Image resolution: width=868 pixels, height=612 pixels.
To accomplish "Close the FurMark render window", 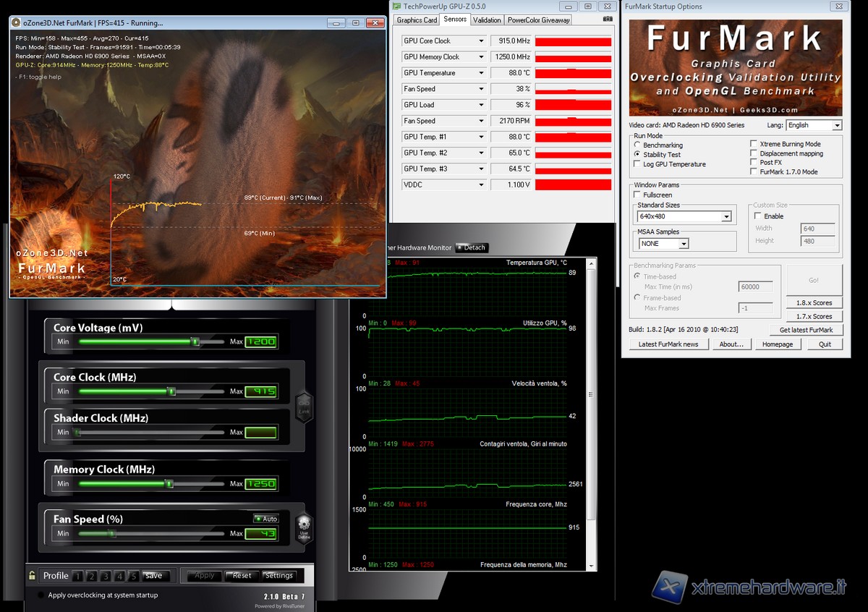I will point(374,23).
